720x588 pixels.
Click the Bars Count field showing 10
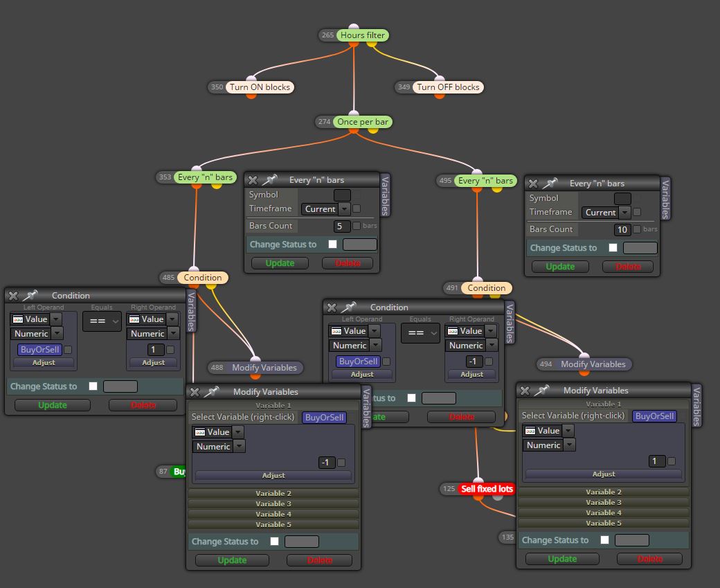click(622, 229)
